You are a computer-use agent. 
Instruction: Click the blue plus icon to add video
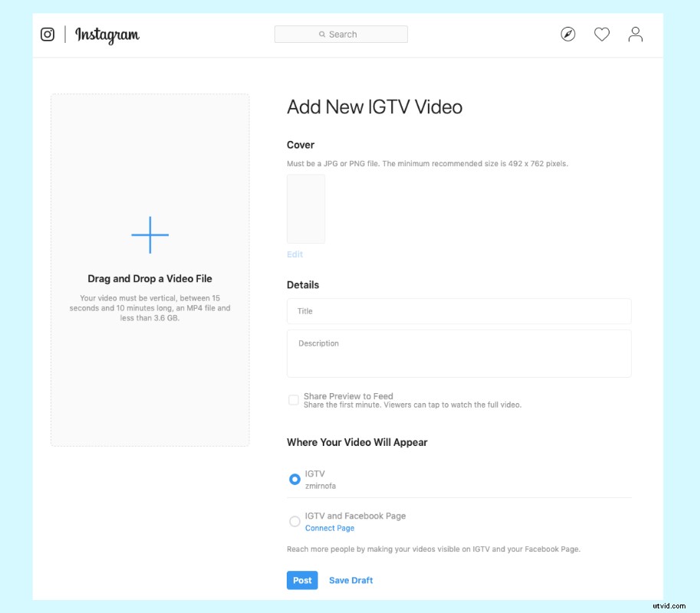point(150,235)
